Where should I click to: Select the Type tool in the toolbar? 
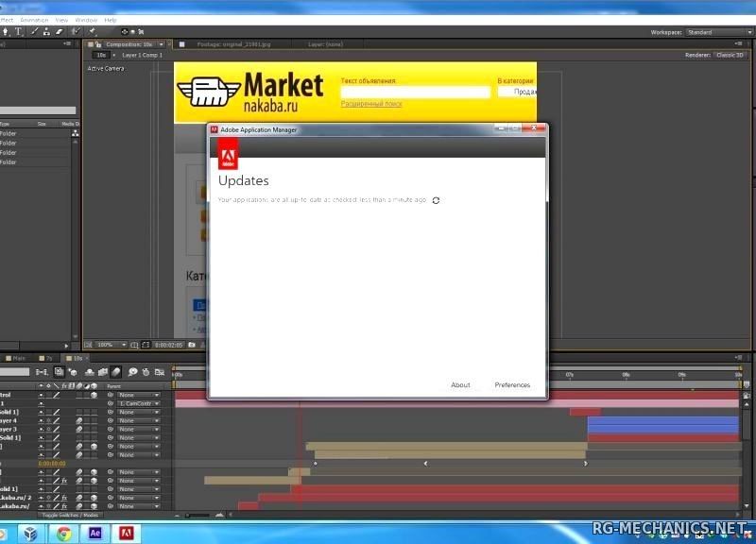[x=18, y=32]
